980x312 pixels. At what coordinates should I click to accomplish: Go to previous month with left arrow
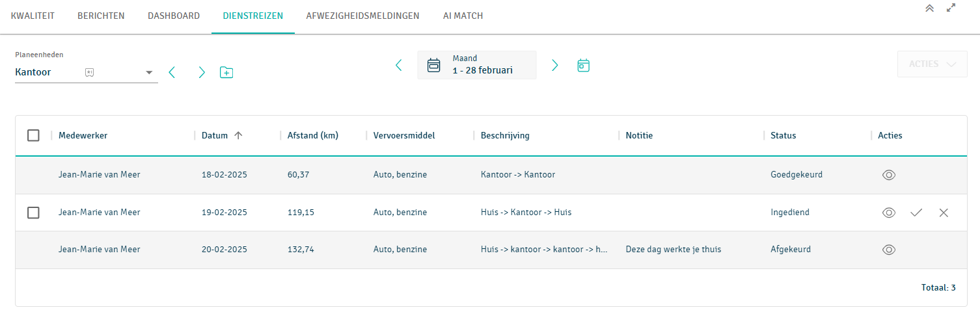(399, 65)
